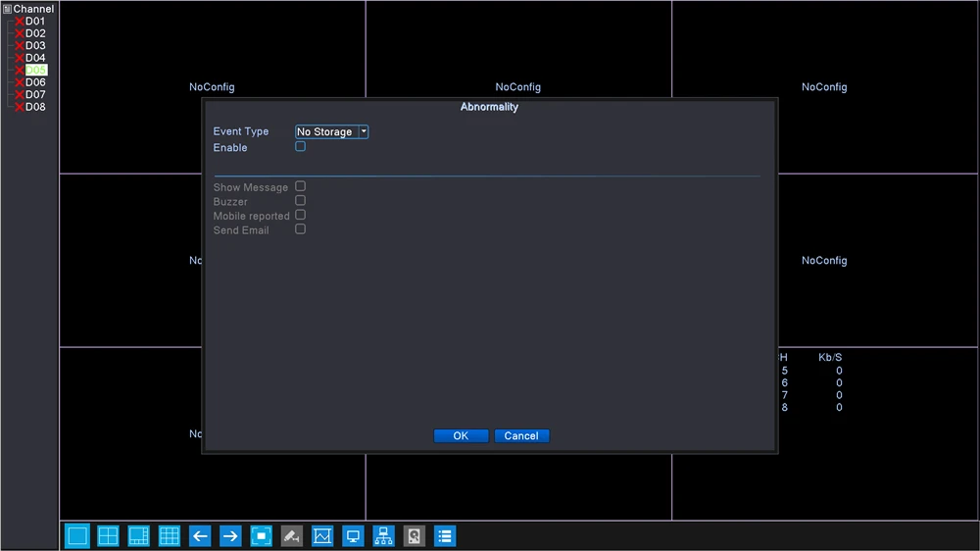Enable the No Storage event checkbox
Viewport: 980px width, 551px height.
click(301, 146)
